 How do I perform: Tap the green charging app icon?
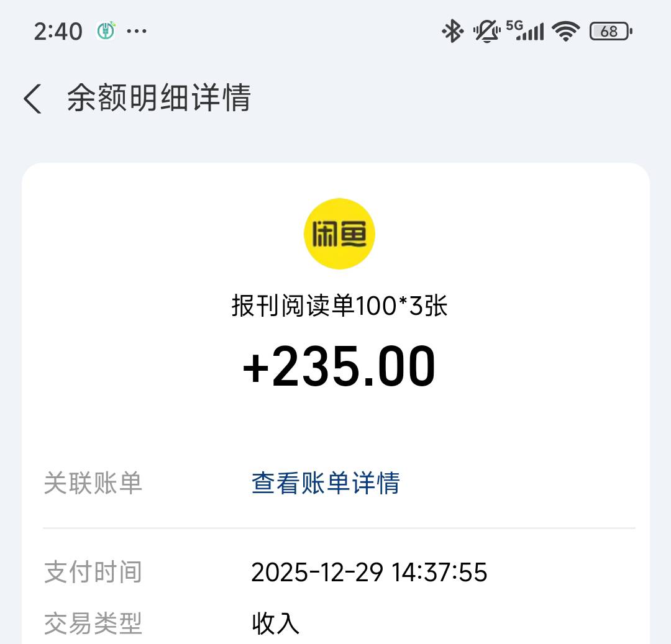pyautogui.click(x=107, y=30)
